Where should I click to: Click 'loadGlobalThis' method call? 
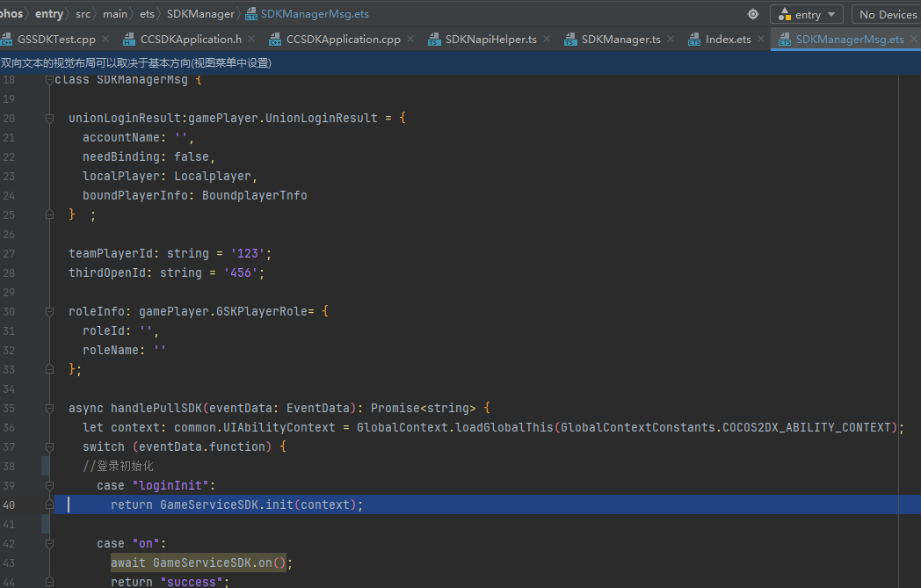tap(504, 428)
